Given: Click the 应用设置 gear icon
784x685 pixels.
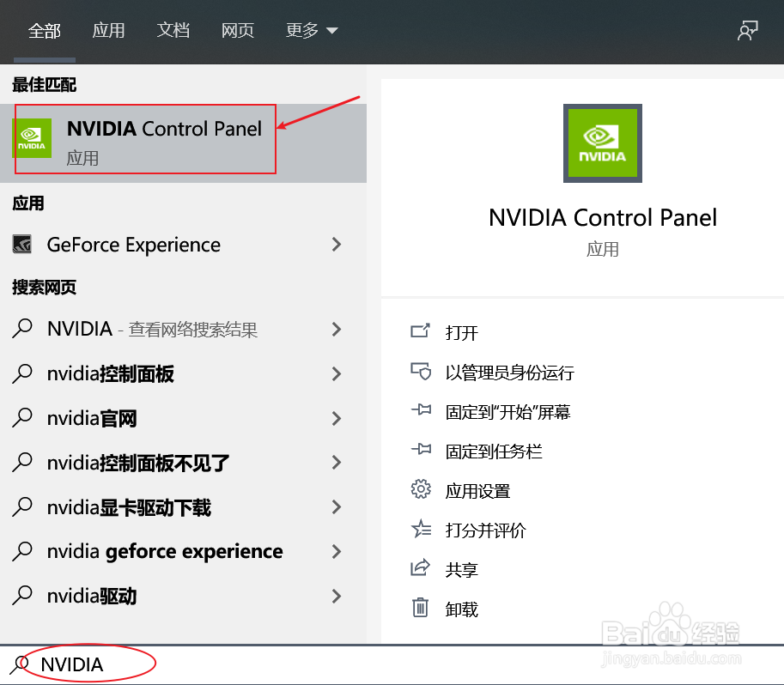Looking at the screenshot, I should [x=421, y=489].
